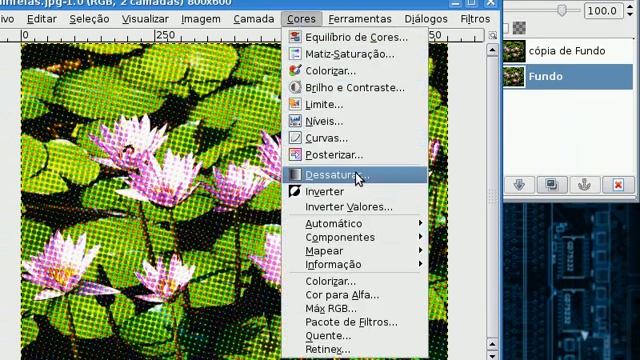Open the Diálogos menu
Image resolution: width=640 pixels, height=360 pixels.
[x=426, y=19]
